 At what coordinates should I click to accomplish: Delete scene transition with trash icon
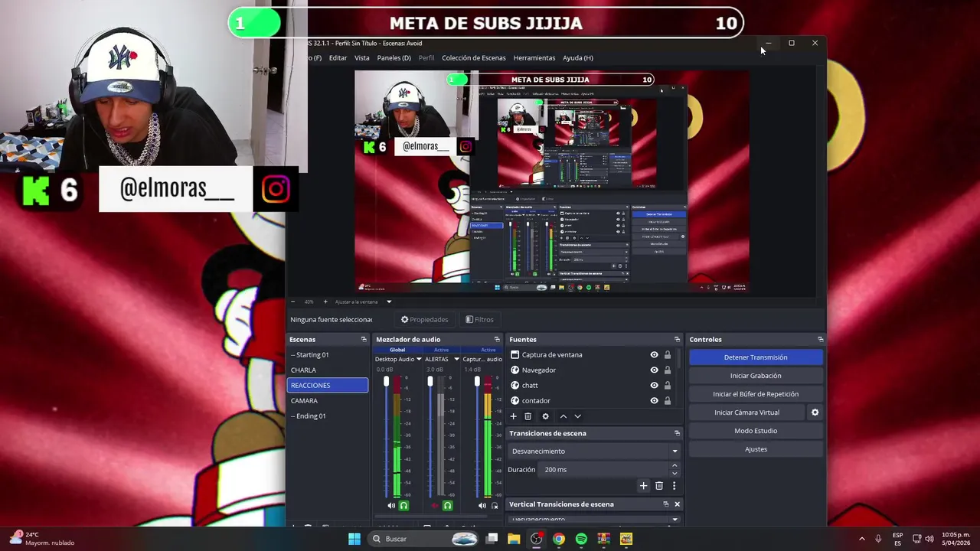658,486
